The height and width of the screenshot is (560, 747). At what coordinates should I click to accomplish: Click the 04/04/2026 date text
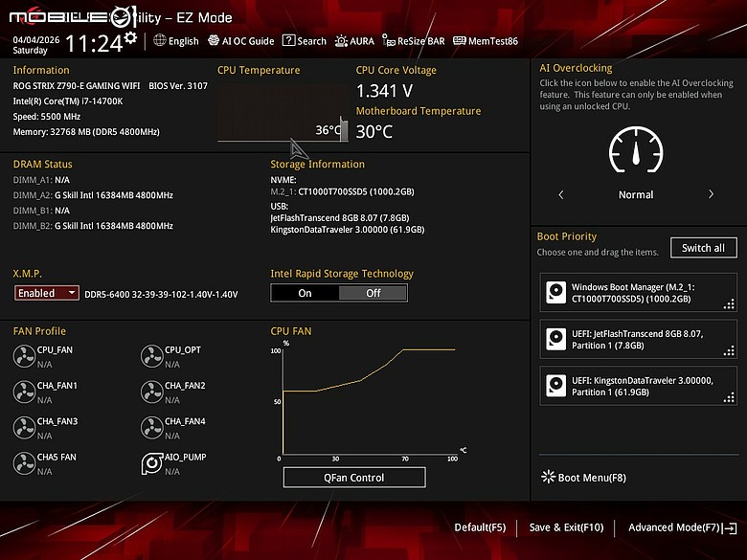36,40
